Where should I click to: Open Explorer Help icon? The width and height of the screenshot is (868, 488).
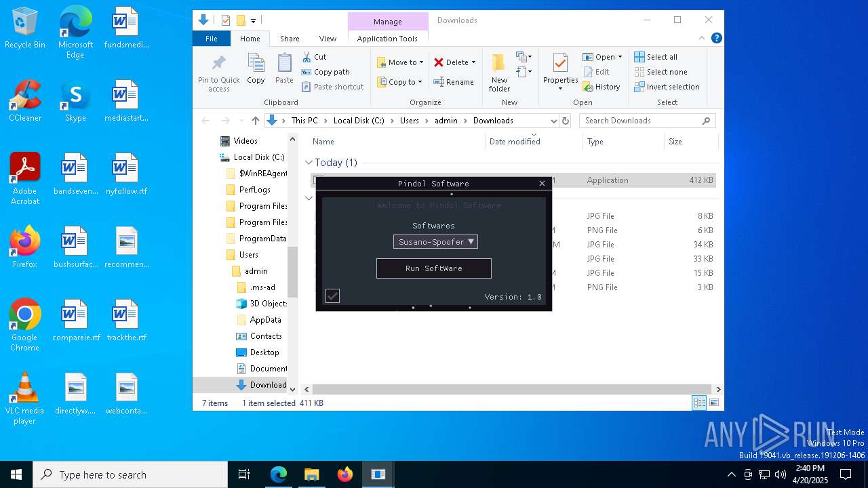pyautogui.click(x=716, y=39)
